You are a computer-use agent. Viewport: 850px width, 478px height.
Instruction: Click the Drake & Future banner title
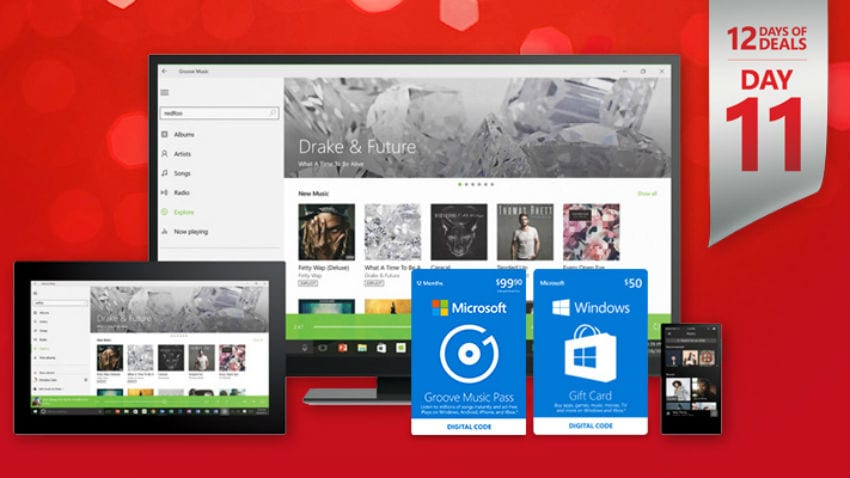(357, 147)
